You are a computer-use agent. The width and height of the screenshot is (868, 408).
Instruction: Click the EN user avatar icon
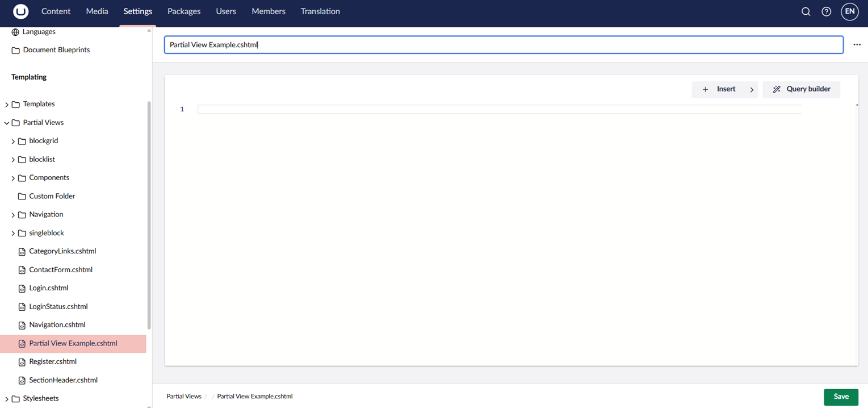pyautogui.click(x=849, y=11)
